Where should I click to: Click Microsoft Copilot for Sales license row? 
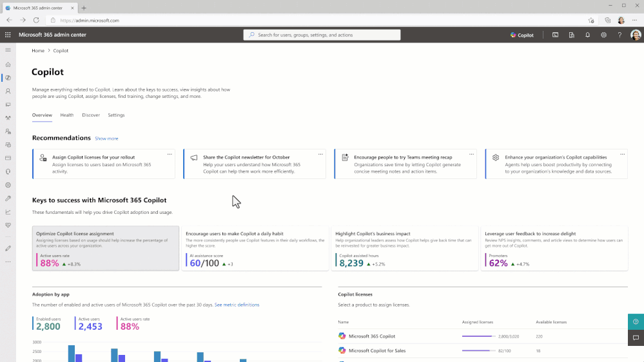(x=483, y=351)
